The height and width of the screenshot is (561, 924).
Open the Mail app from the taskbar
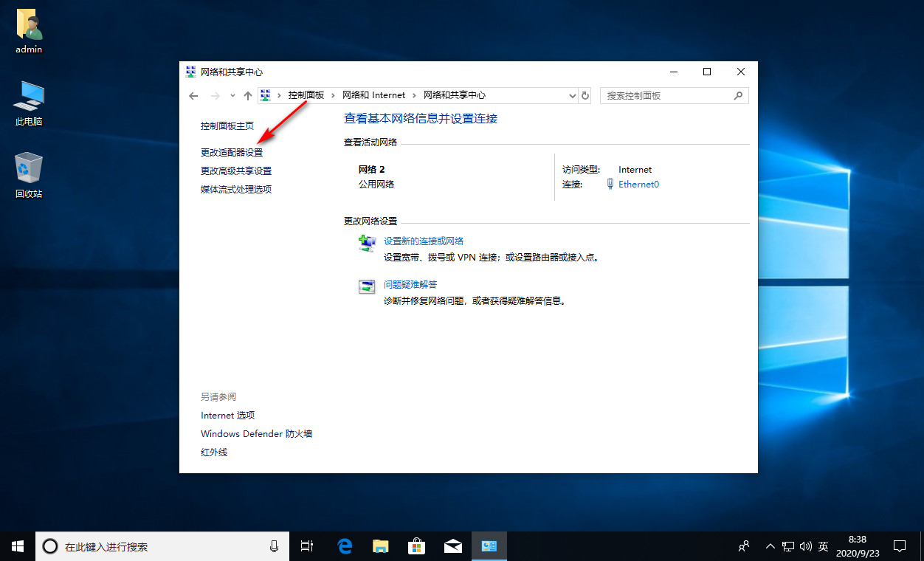click(x=452, y=546)
